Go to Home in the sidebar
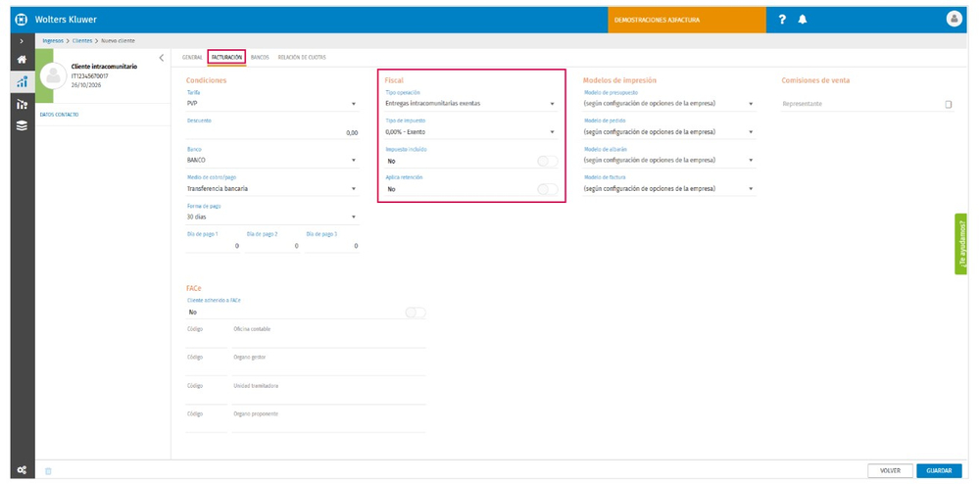This screenshot has width=980, height=484. tap(22, 60)
